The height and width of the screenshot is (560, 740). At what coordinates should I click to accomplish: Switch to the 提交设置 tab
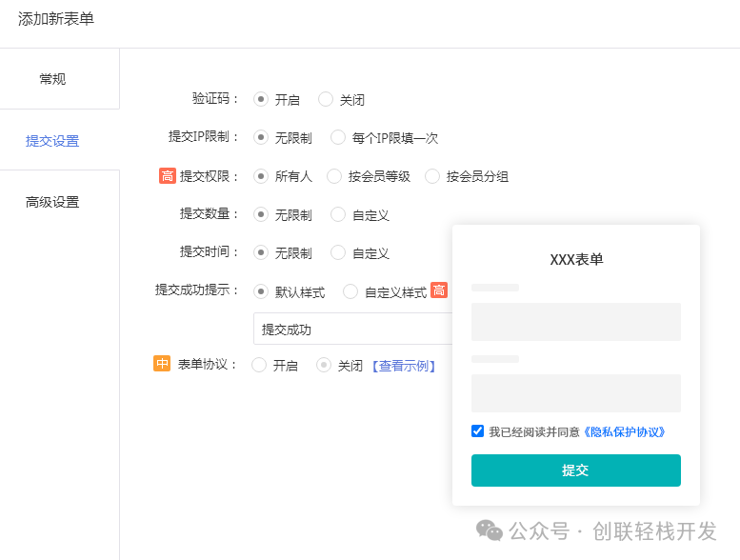click(x=52, y=141)
